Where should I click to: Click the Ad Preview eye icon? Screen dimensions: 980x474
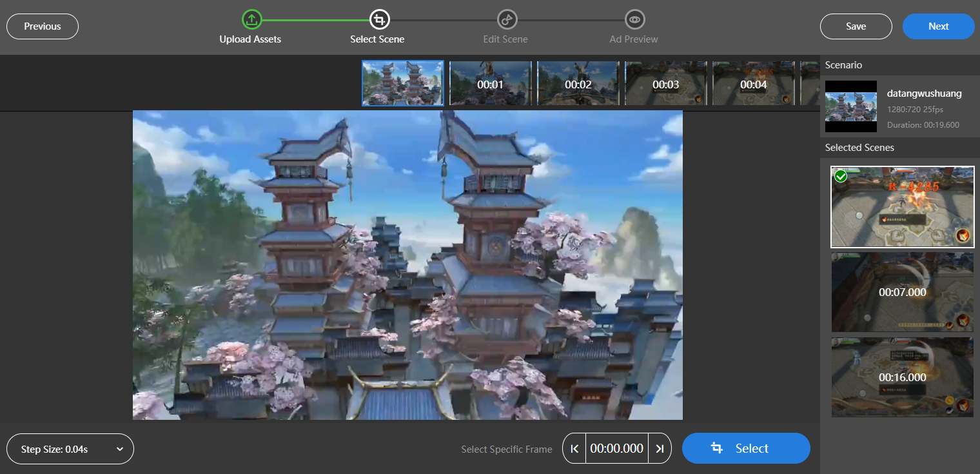coord(635,19)
